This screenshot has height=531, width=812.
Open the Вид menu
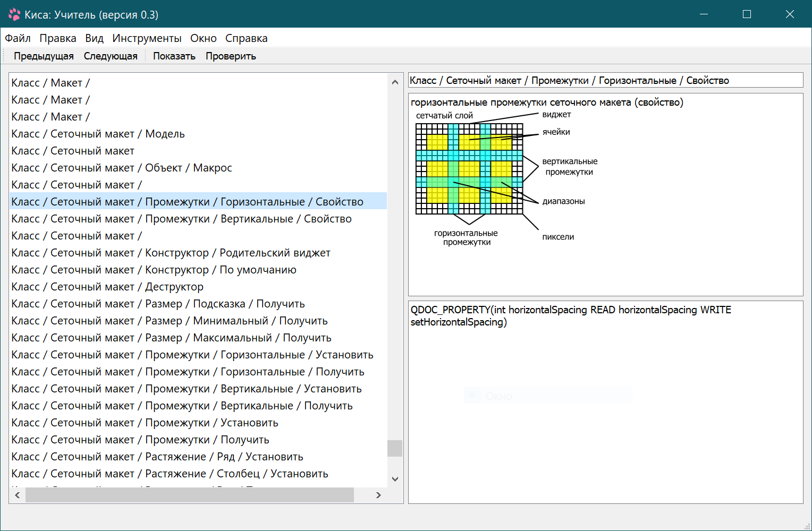click(94, 38)
